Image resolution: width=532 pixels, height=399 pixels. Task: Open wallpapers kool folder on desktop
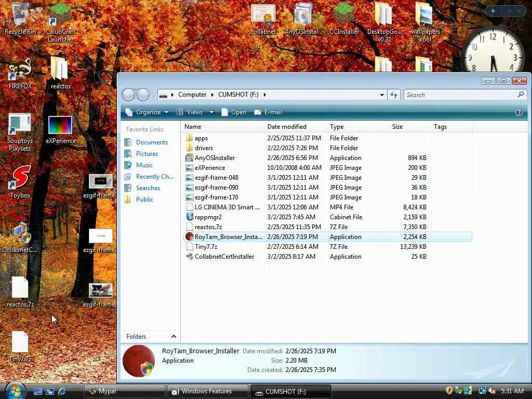click(x=425, y=22)
